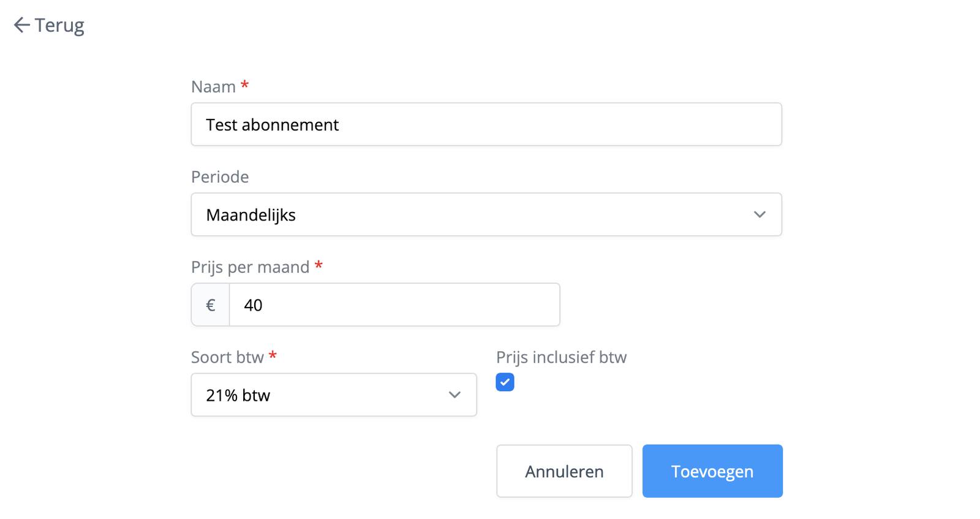Click the red asterisk next to Prijs per maand

tap(319, 266)
